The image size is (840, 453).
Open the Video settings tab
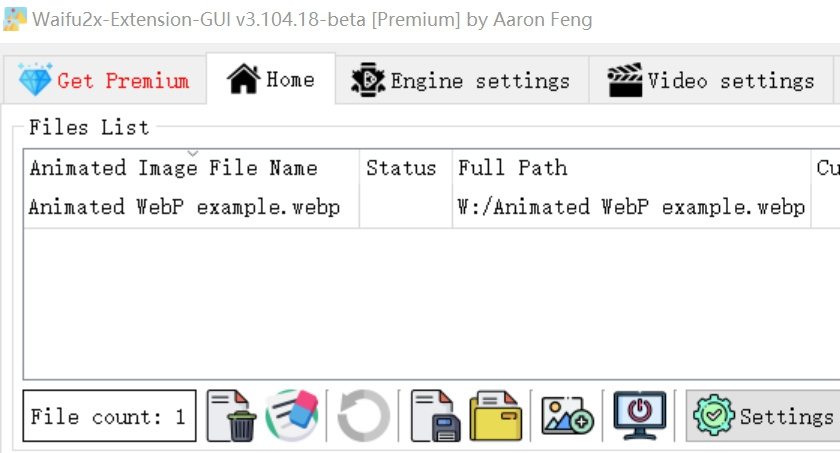tap(711, 80)
